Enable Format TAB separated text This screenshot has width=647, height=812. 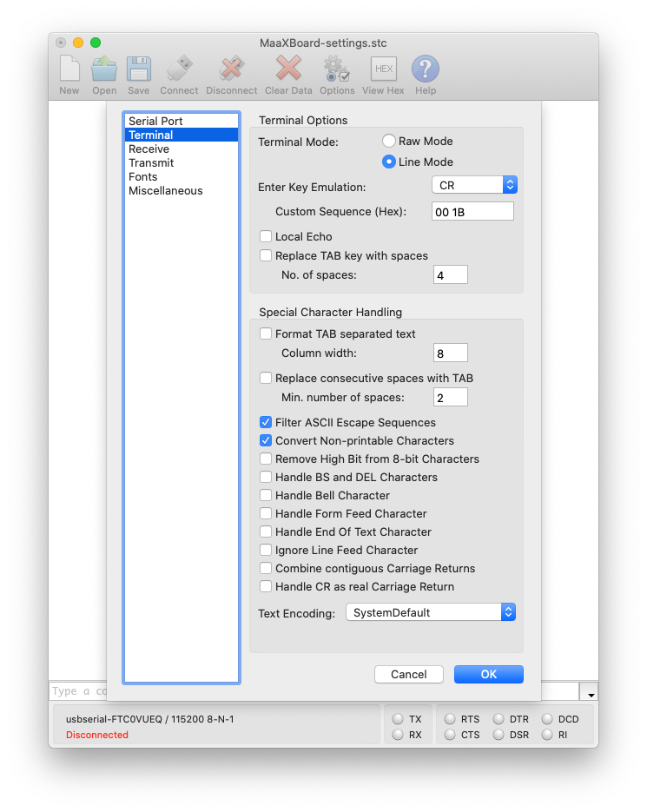point(266,333)
